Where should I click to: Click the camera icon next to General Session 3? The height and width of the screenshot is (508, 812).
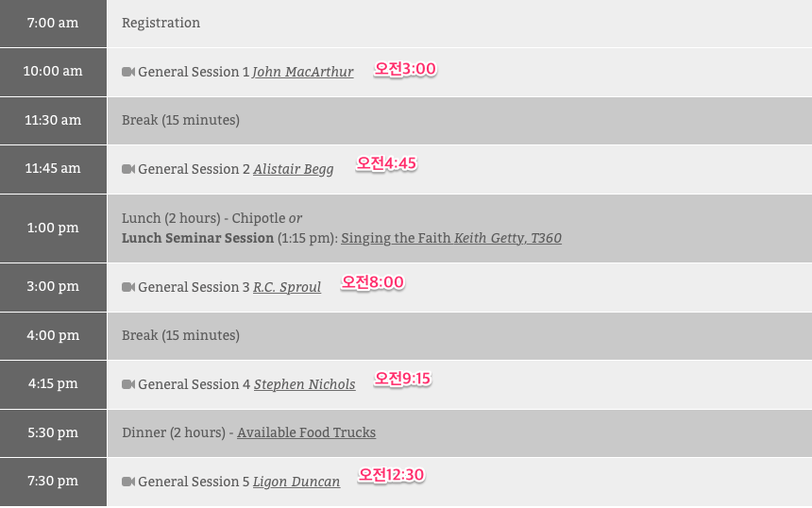pos(128,287)
